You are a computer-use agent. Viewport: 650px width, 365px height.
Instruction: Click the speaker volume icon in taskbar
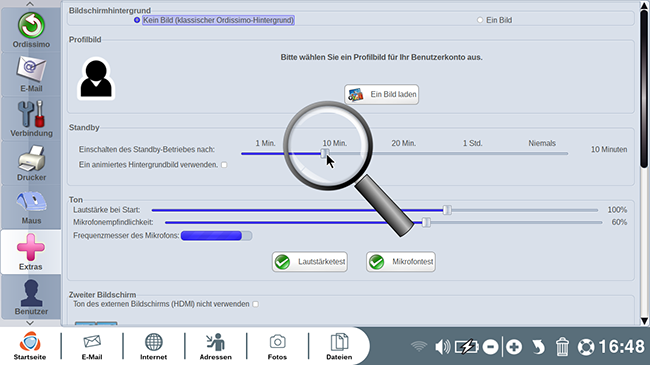point(442,347)
